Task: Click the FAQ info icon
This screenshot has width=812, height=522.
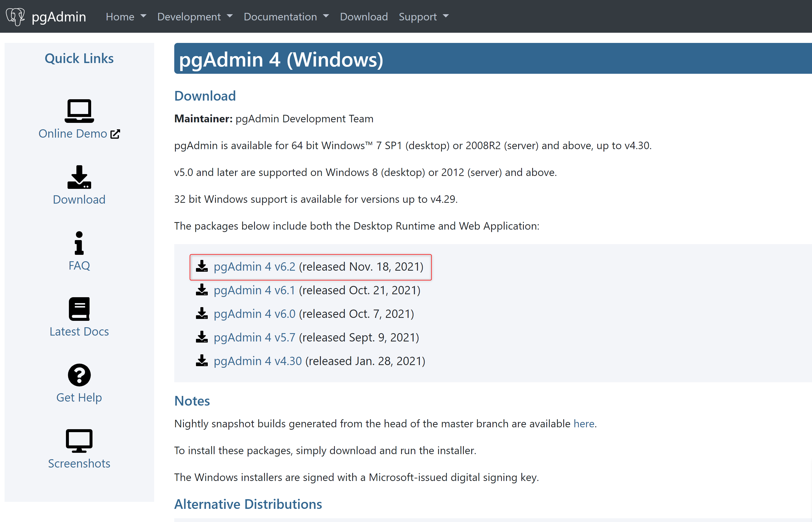Action: click(79, 243)
